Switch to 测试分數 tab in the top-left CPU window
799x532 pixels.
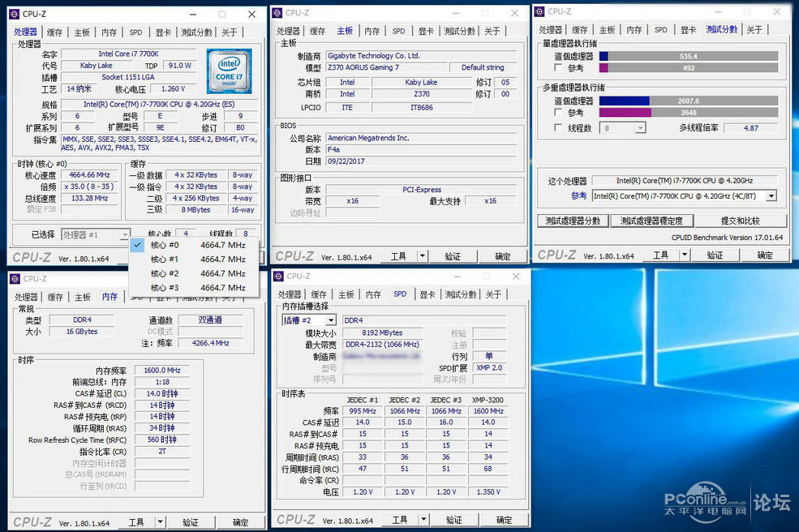(196, 32)
